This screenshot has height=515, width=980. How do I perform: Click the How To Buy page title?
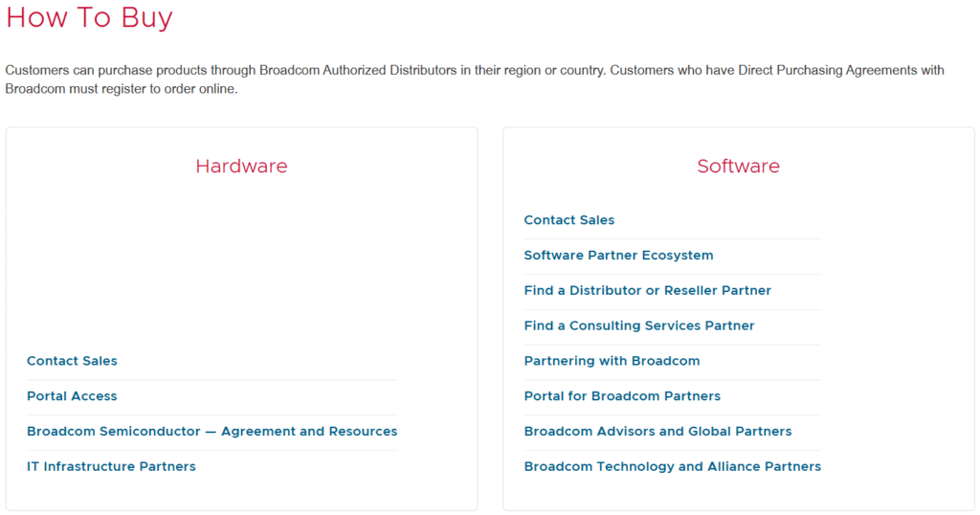[x=89, y=18]
